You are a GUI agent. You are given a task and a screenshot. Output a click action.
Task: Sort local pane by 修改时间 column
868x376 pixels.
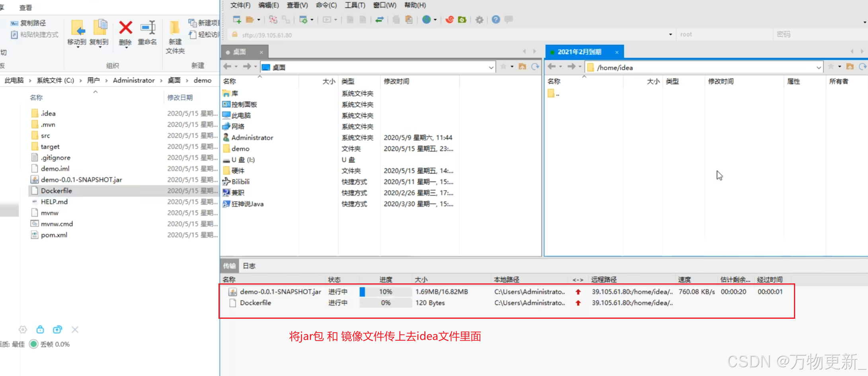click(396, 81)
